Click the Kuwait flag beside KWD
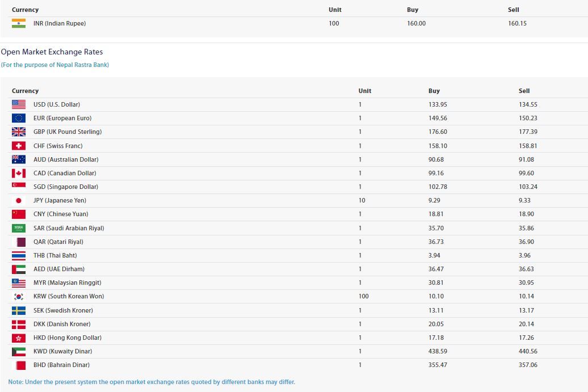Screen dimensions: 588x392 coord(18,351)
